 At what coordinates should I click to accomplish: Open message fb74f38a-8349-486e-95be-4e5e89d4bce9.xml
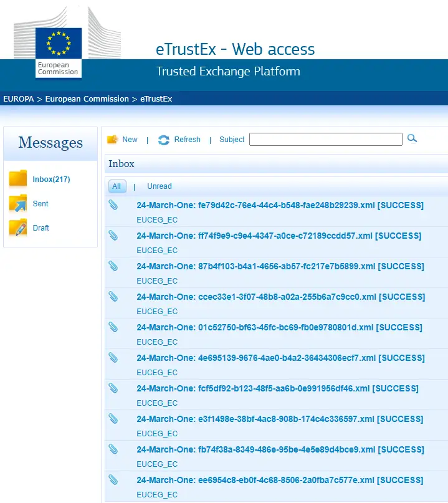[x=280, y=450]
